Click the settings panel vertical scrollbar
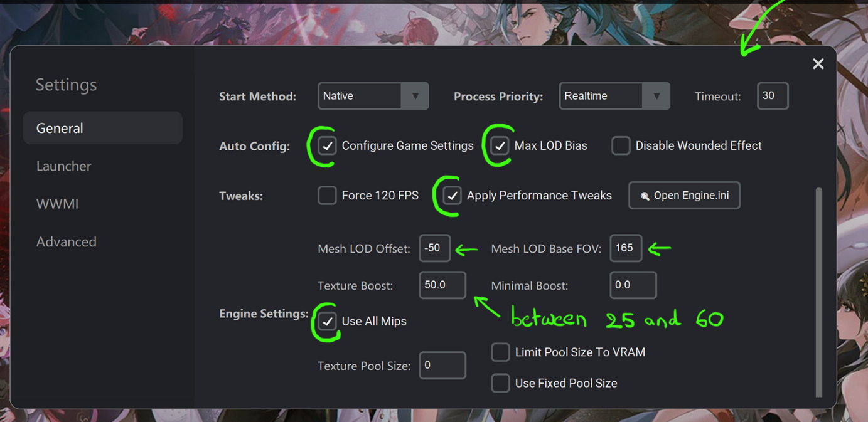 click(x=818, y=292)
